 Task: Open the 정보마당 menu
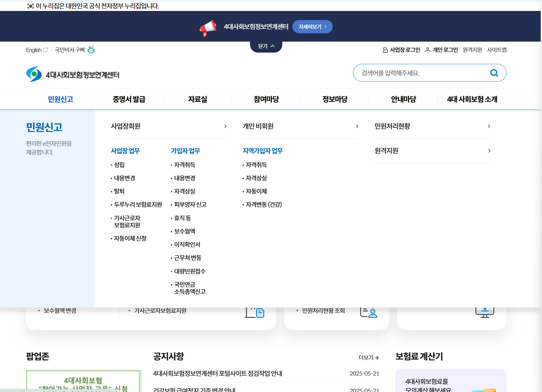coord(335,99)
